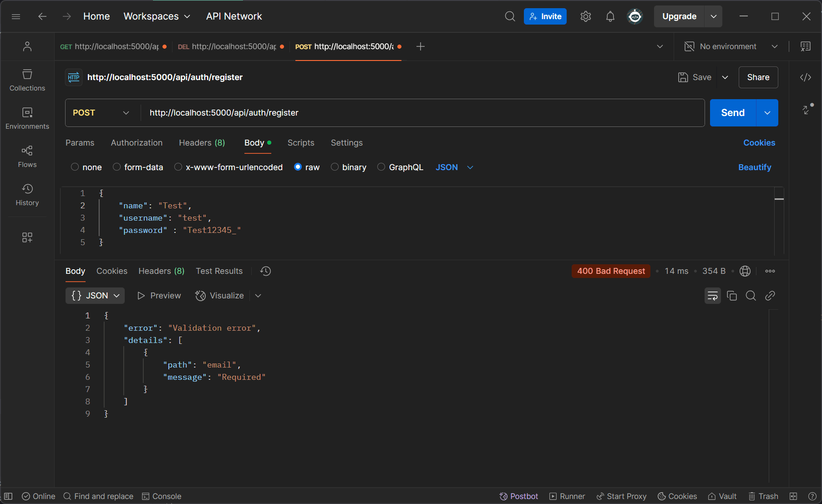The height and width of the screenshot is (504, 822).
Task: Open the user avatar menu
Action: click(x=635, y=16)
